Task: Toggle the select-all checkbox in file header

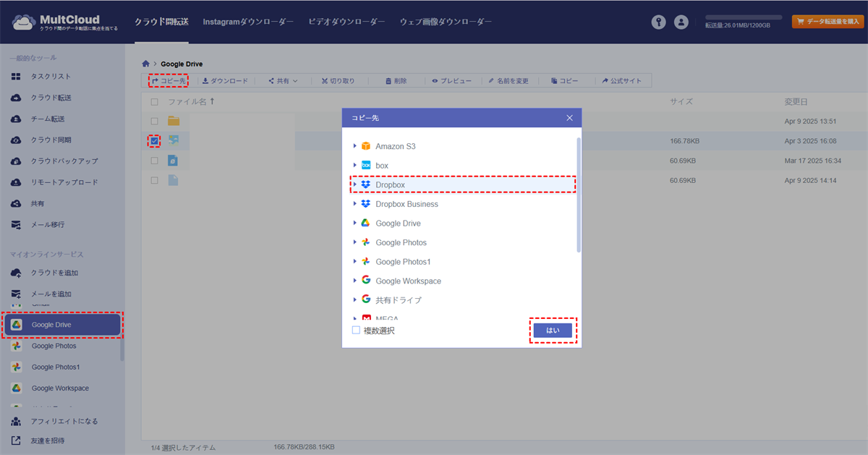Action: (x=154, y=102)
